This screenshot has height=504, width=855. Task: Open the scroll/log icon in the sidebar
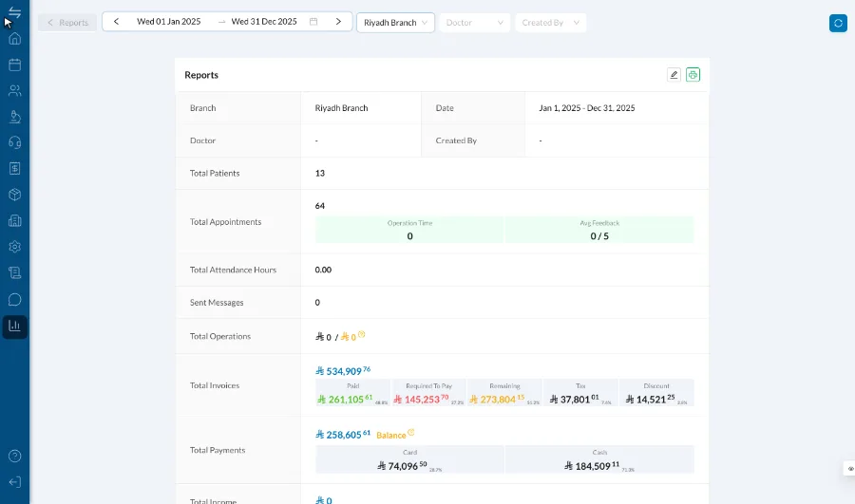14,273
